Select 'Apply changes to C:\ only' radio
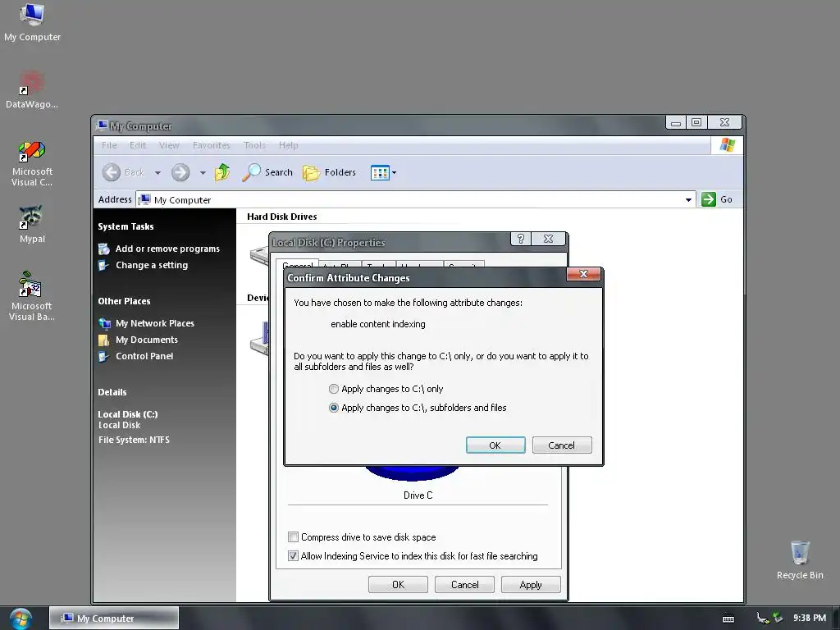This screenshot has width=840, height=630. 334,389
